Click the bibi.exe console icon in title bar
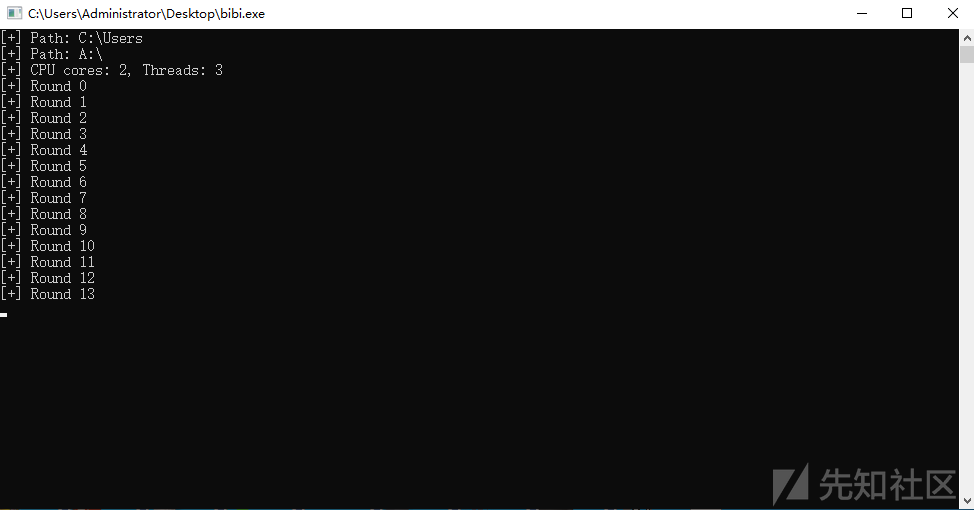This screenshot has height=510, width=974. [14, 14]
